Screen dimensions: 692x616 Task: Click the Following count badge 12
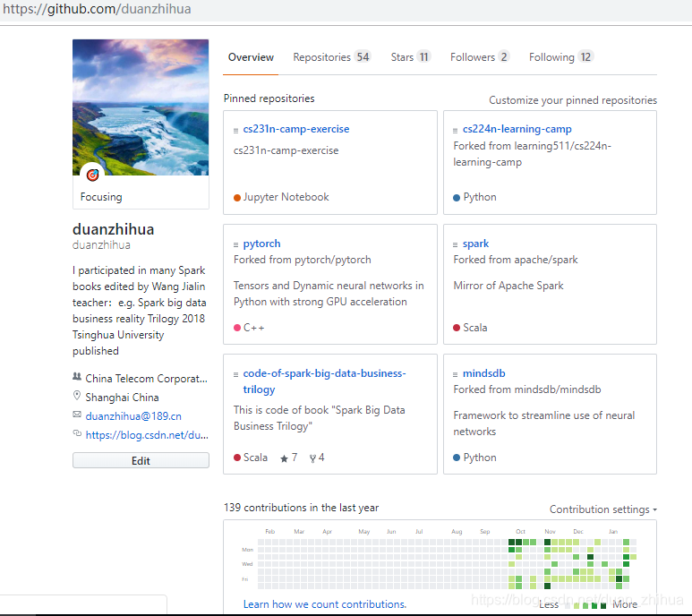[585, 57]
